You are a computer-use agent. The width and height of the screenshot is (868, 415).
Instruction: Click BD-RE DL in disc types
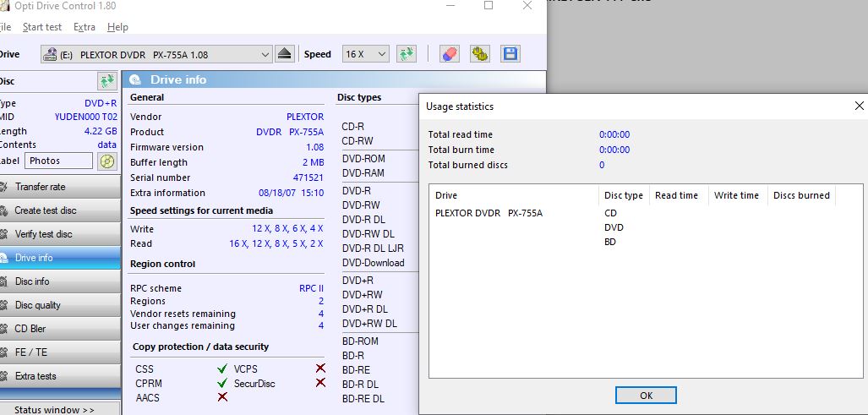click(x=363, y=398)
